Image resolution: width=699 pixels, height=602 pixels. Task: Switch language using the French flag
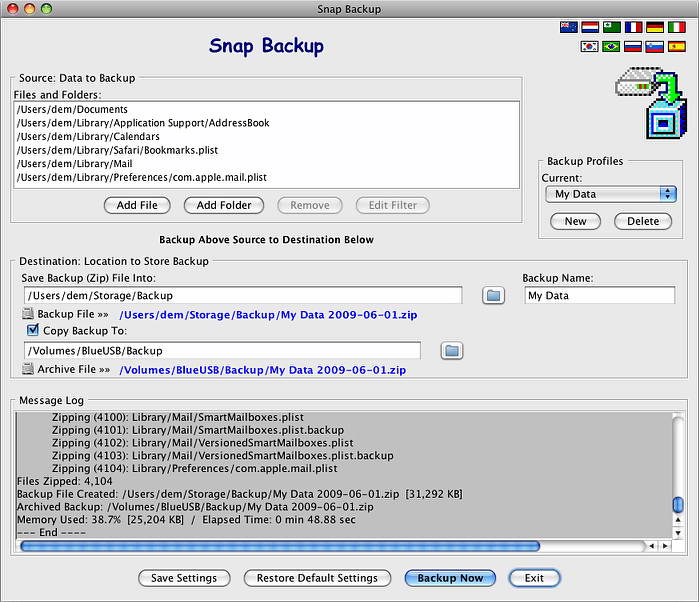pos(633,28)
